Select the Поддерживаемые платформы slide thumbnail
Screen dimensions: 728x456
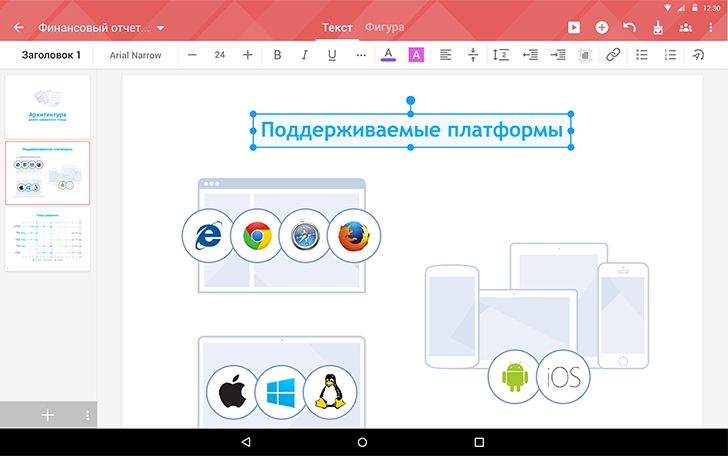pyautogui.click(x=47, y=173)
